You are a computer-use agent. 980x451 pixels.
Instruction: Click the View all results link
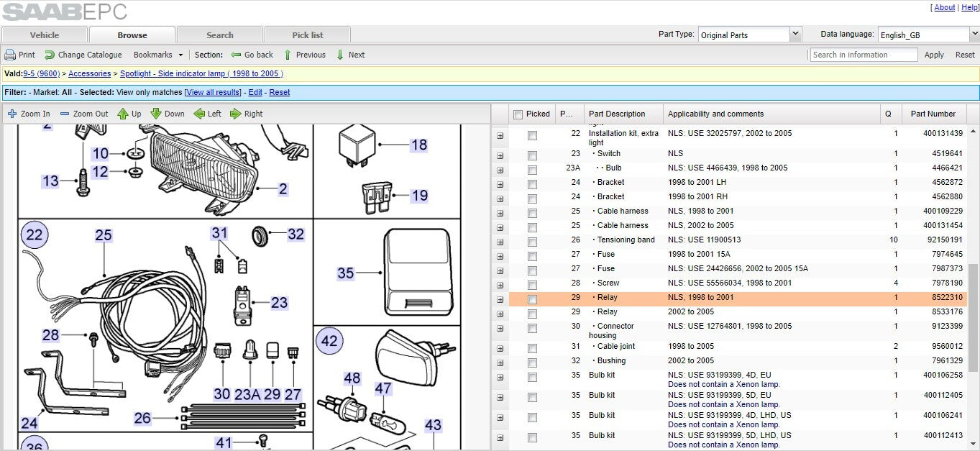(214, 92)
